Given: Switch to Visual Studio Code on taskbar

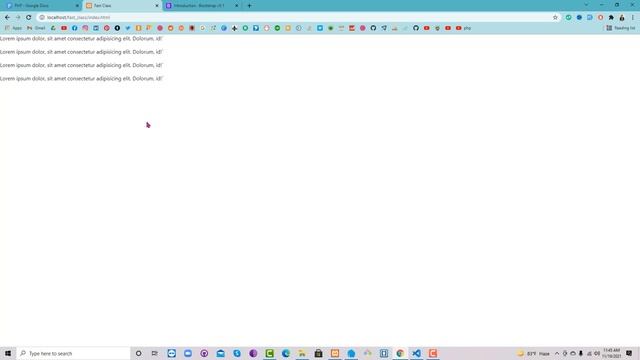Looking at the screenshot, I should (416, 353).
